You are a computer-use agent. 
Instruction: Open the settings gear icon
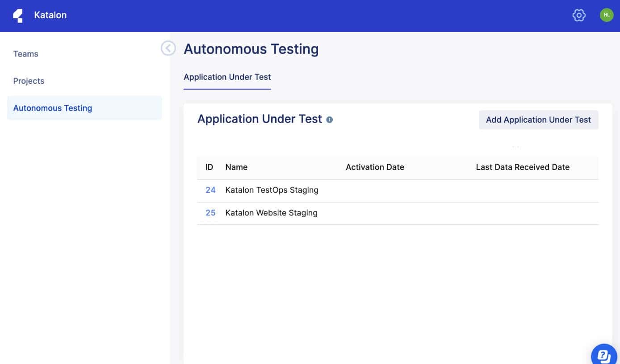(x=579, y=15)
